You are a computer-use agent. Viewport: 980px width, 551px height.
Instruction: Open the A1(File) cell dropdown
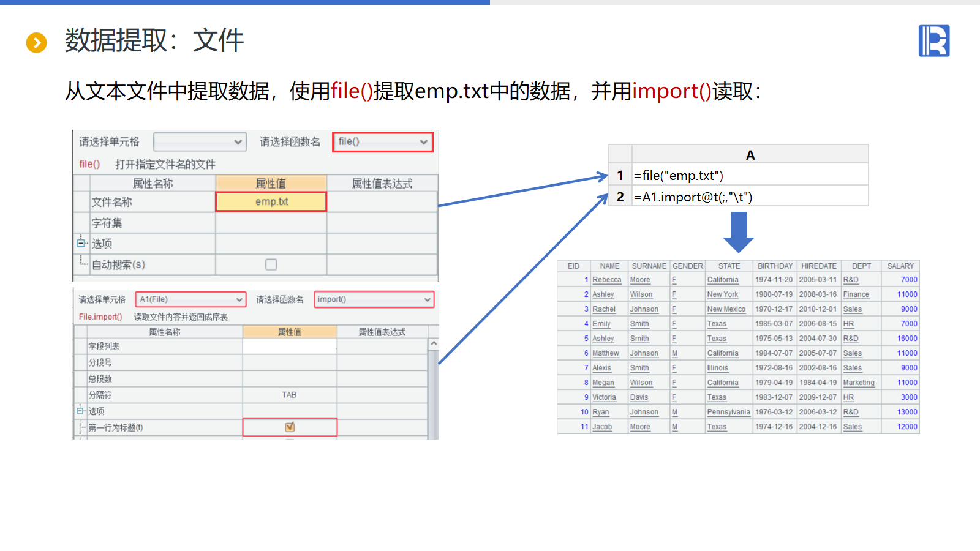190,299
